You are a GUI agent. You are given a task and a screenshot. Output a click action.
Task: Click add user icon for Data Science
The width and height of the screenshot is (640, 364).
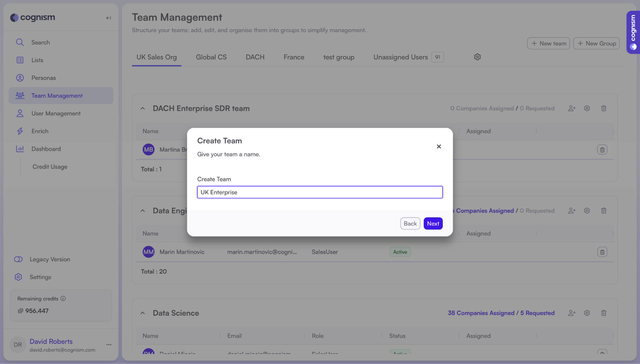click(x=572, y=313)
